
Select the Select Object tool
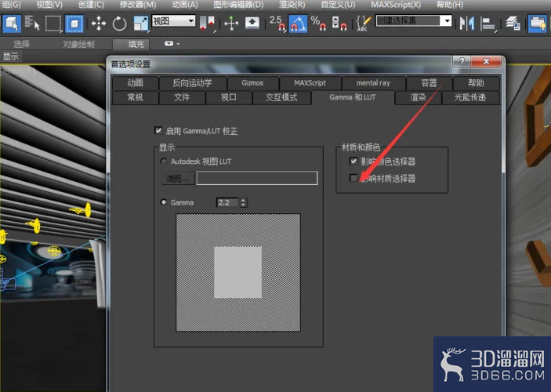pyautogui.click(x=12, y=24)
